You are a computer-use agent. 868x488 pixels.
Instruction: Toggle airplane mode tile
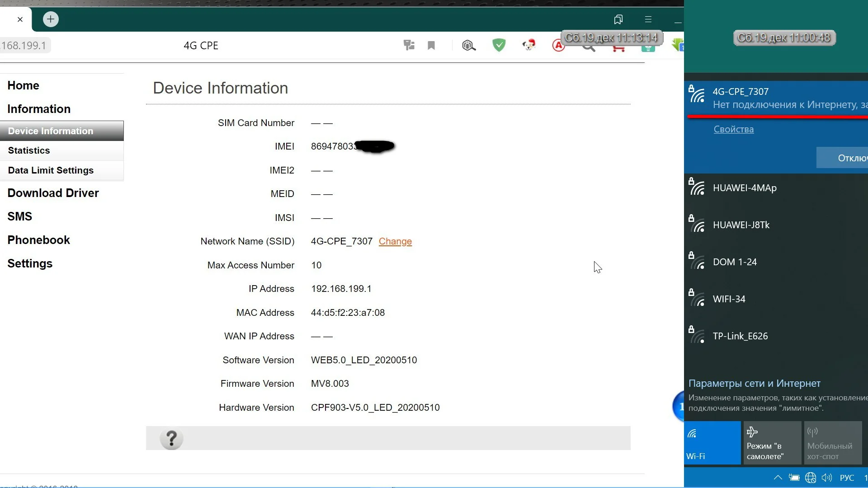point(772,442)
